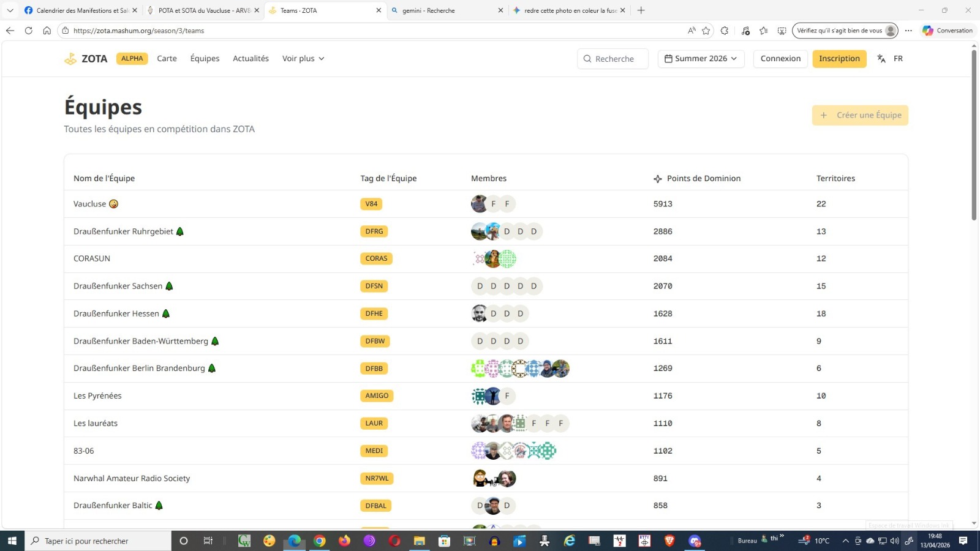This screenshot has width=980, height=551.
Task: Expand the Voir plus menu
Action: 303,59
